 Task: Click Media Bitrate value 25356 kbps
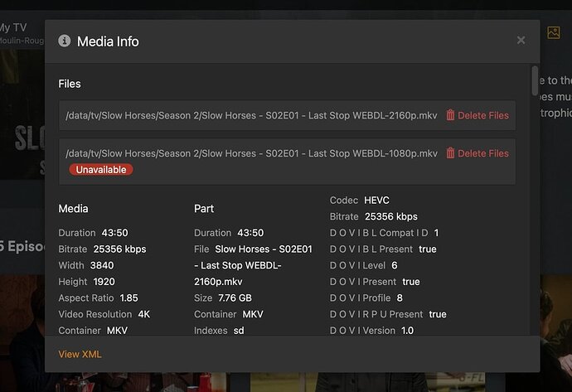119,249
